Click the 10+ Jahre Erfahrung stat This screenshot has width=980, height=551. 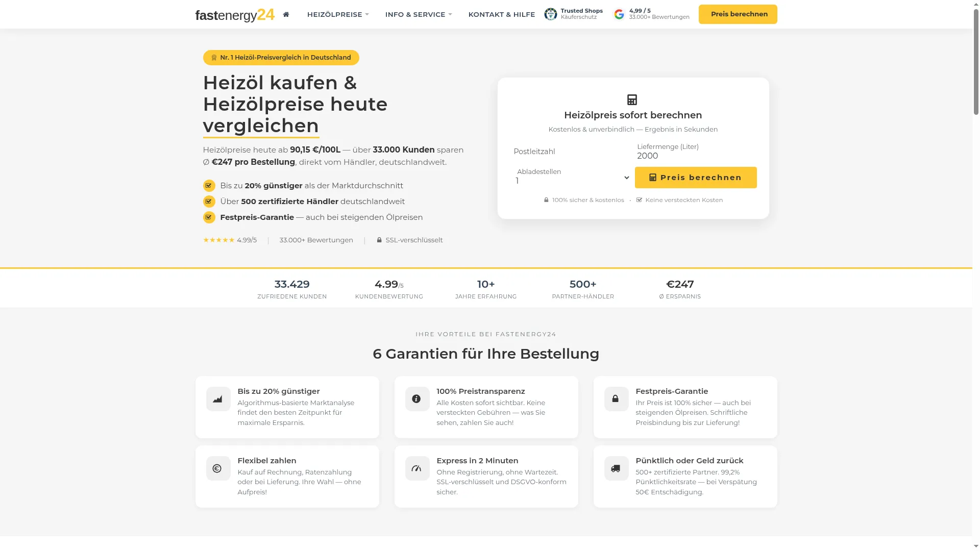click(x=486, y=289)
